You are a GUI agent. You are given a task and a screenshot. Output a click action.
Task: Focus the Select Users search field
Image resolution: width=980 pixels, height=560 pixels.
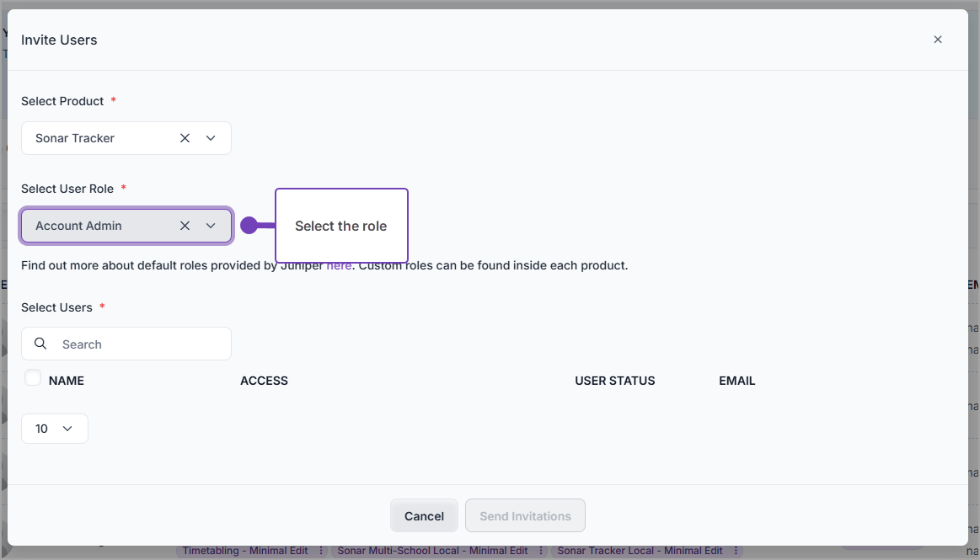126,344
